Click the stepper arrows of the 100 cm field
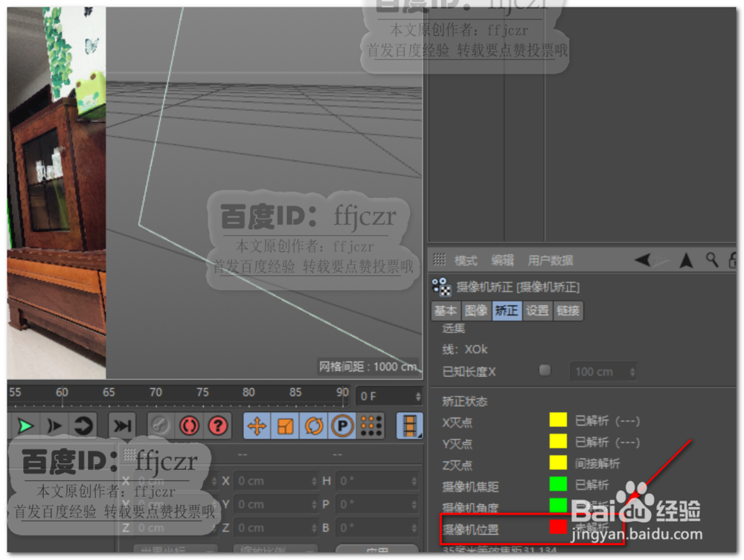744x560 pixels. [x=632, y=372]
